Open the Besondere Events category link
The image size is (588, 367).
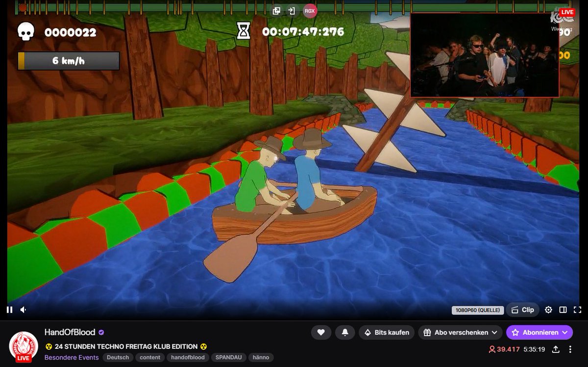72,357
